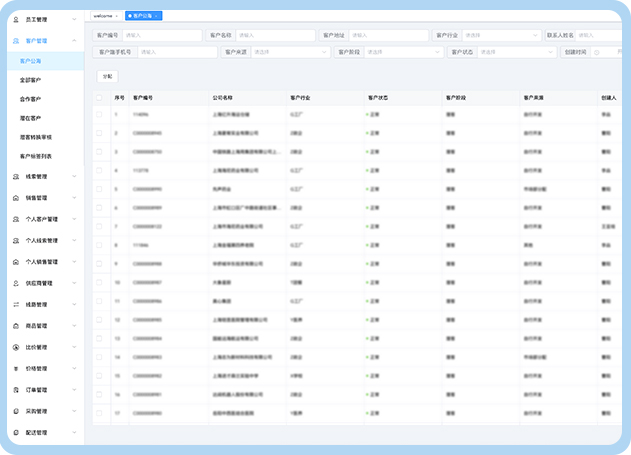Toggle the select-all checkbox in table header
Screen dimensions: 631x455
99,98
